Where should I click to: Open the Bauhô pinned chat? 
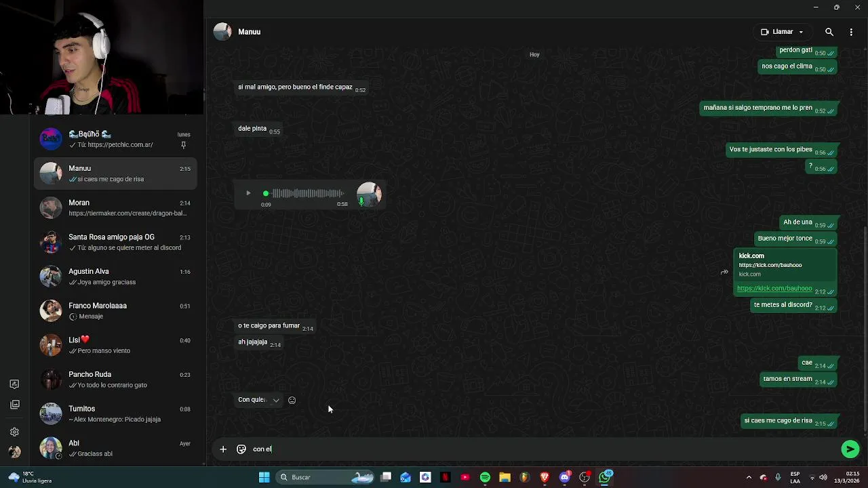pyautogui.click(x=115, y=139)
